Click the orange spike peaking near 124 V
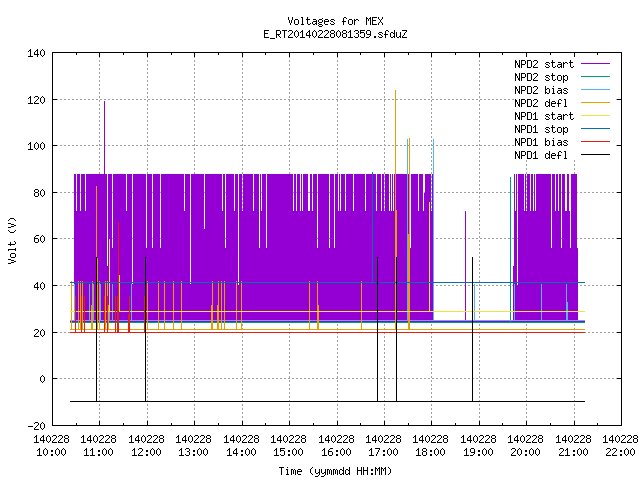This screenshot has width=640, height=480. 396,132
